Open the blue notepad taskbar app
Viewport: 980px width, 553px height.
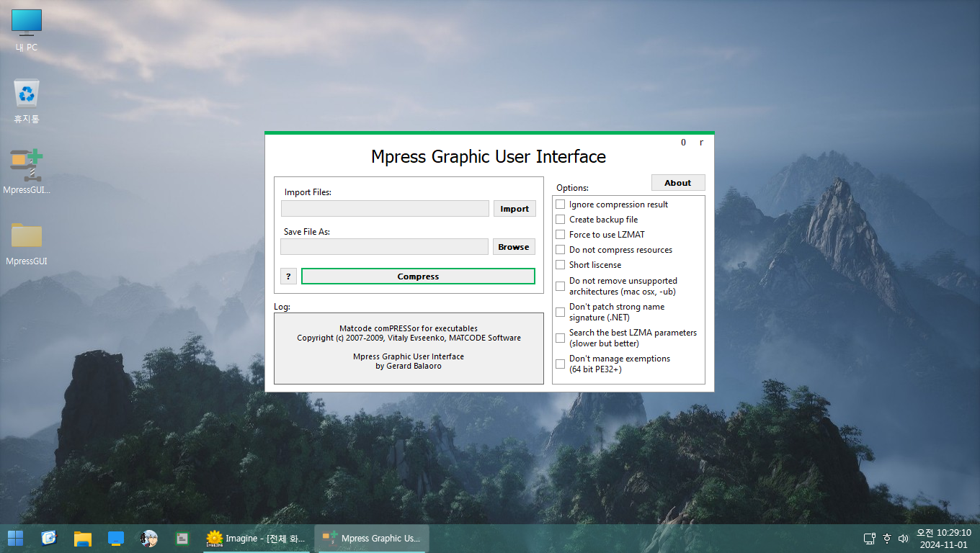pos(49,538)
